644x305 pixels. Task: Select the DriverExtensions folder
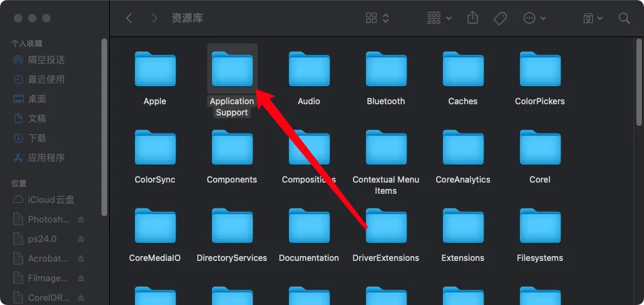click(x=386, y=226)
